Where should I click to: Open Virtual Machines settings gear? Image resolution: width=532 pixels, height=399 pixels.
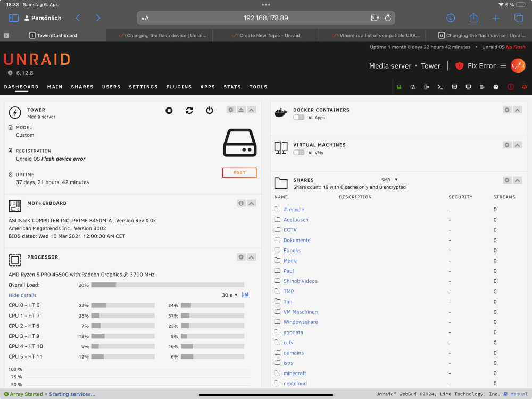tap(507, 145)
